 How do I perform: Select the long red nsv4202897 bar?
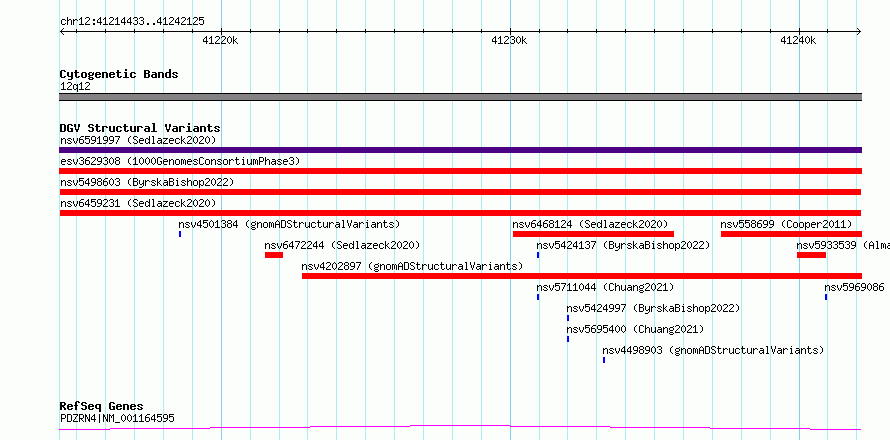[x=582, y=276]
